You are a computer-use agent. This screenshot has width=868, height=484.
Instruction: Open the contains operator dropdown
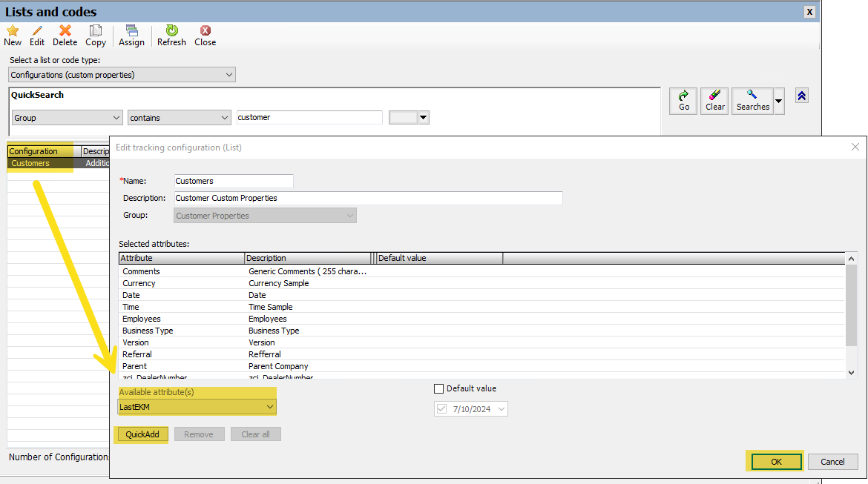tap(224, 118)
